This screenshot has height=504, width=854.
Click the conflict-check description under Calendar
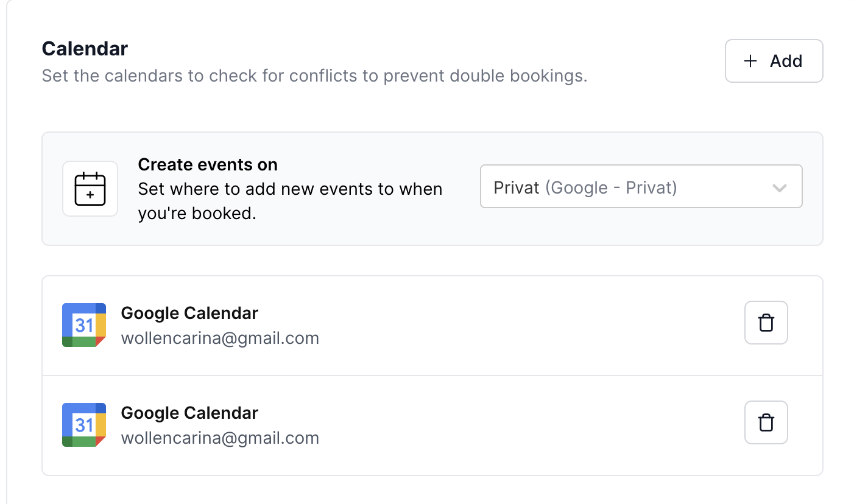pyautogui.click(x=314, y=77)
